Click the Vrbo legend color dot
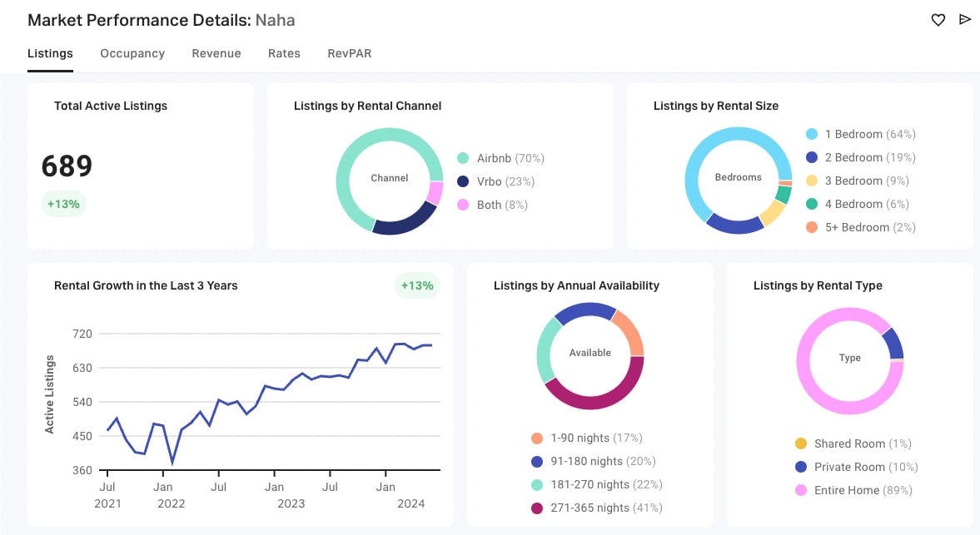 coord(463,181)
